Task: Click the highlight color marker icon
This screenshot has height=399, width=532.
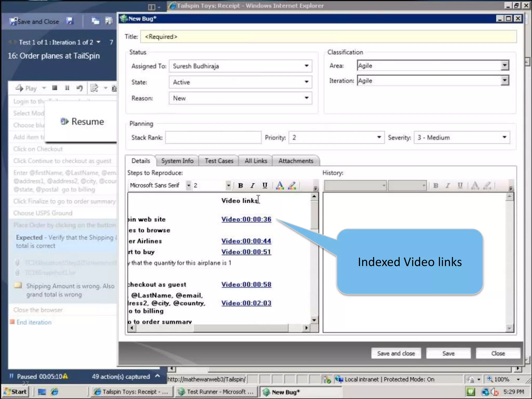Action: [292, 185]
